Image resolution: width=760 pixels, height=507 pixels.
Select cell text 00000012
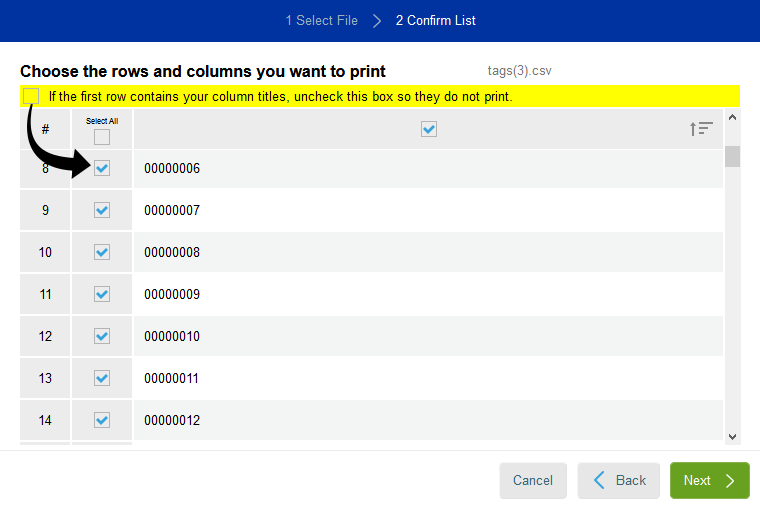[172, 420]
